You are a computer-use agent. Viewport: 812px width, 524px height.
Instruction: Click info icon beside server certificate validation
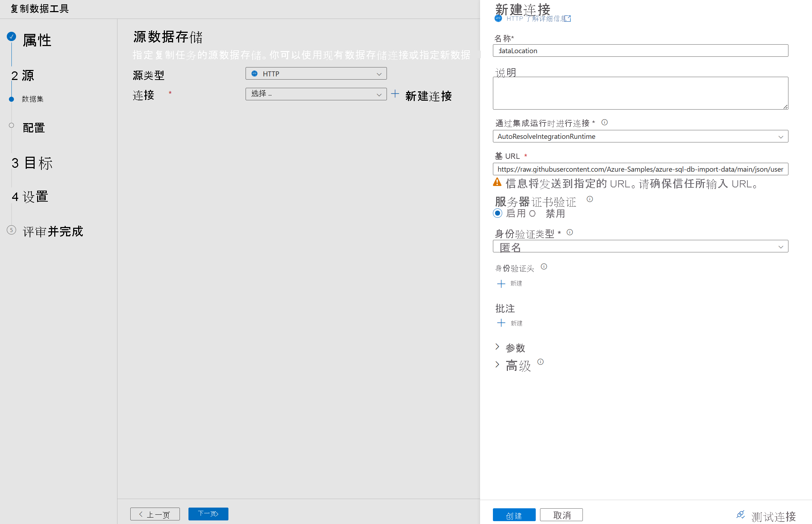tap(590, 199)
